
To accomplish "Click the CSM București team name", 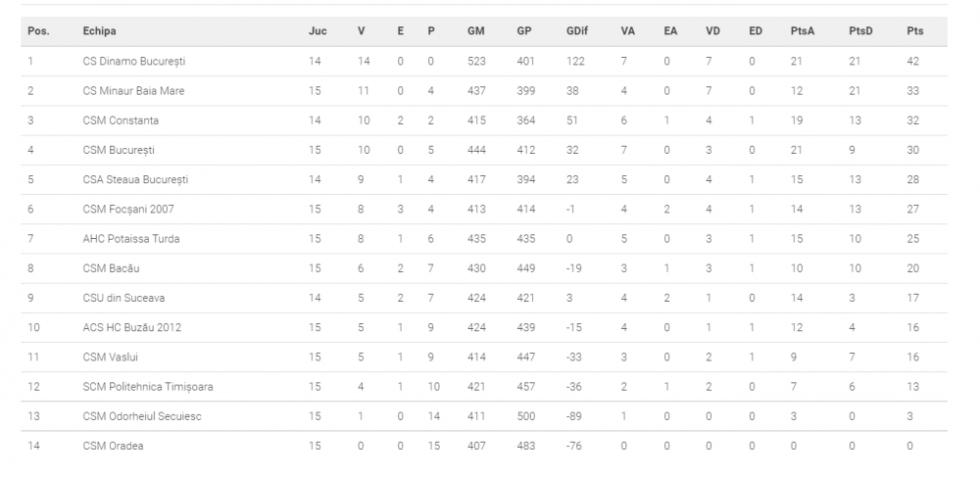I will pos(119,150).
